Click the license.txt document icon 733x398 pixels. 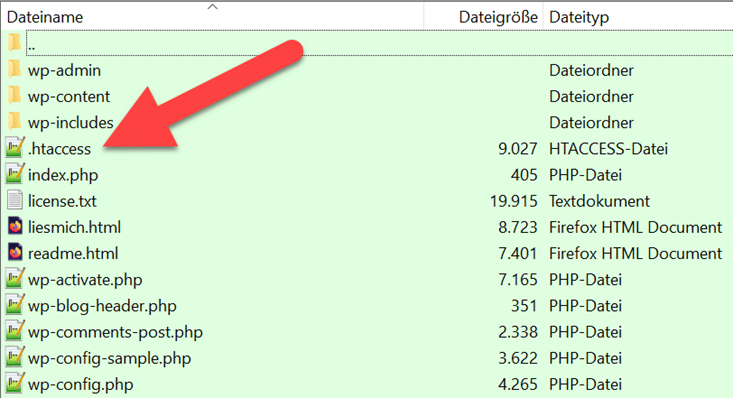(14, 201)
